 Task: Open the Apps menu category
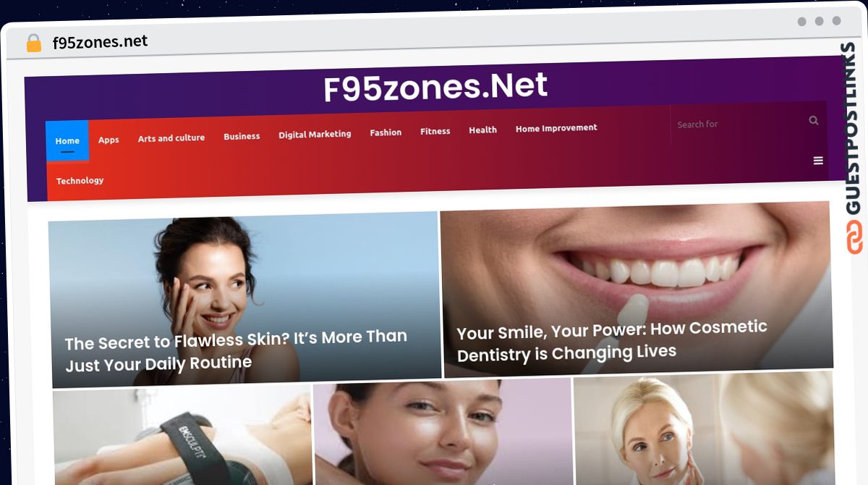coord(109,140)
